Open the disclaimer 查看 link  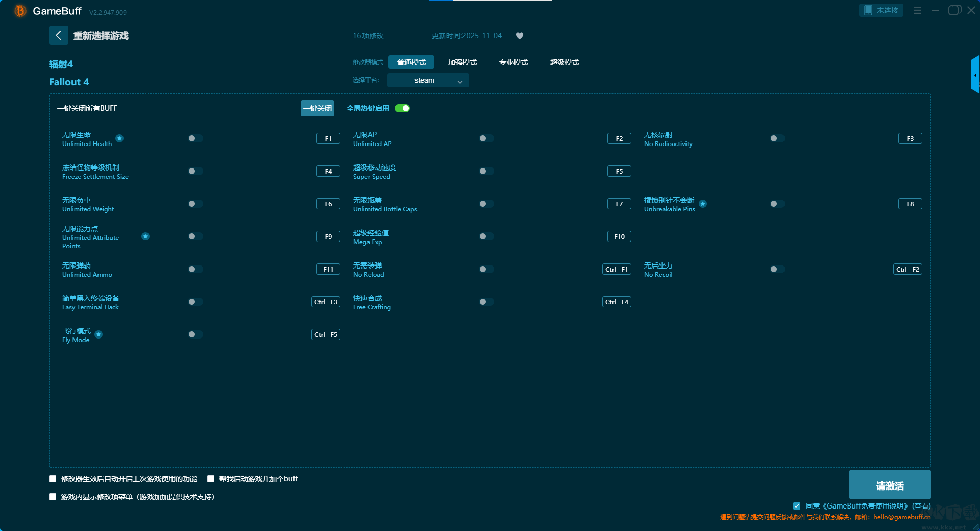coord(922,506)
